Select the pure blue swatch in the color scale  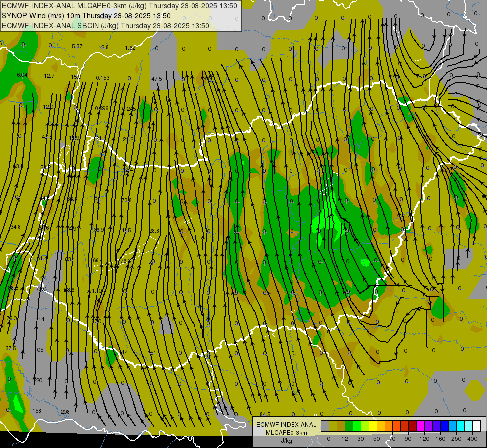pyautogui.click(x=445, y=426)
